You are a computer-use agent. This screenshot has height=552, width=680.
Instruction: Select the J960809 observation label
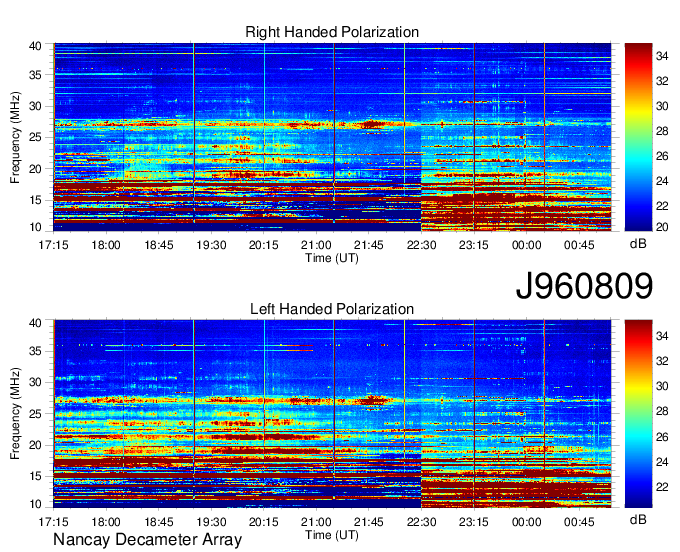click(x=584, y=286)
